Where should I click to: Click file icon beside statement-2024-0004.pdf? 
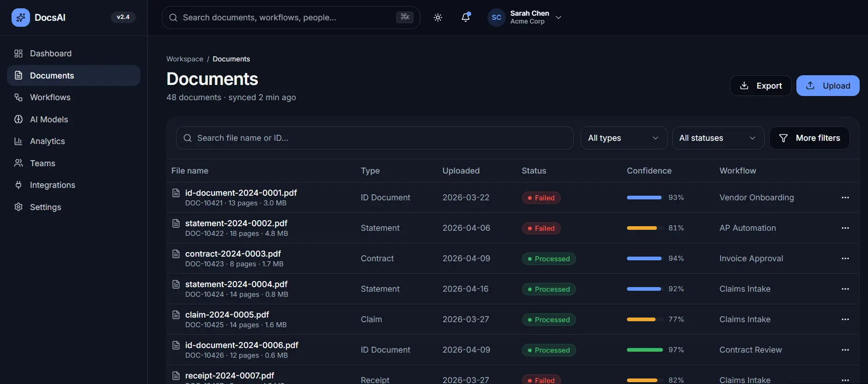[x=176, y=284]
